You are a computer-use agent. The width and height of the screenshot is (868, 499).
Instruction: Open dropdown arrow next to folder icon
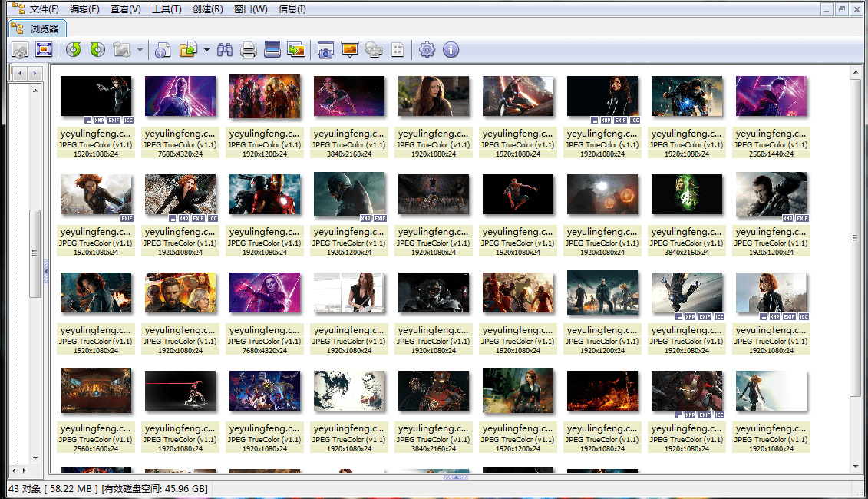click(x=206, y=50)
